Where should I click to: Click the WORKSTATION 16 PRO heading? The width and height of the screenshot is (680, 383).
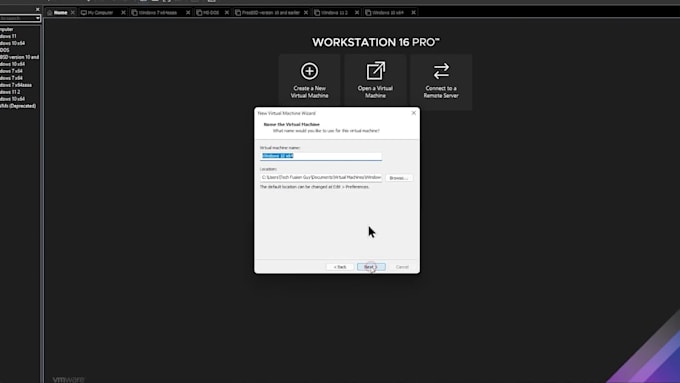click(376, 42)
